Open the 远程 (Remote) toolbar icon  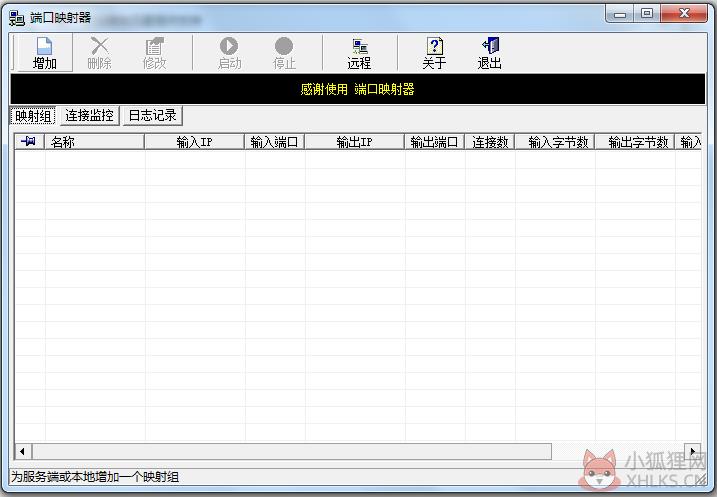pos(359,53)
